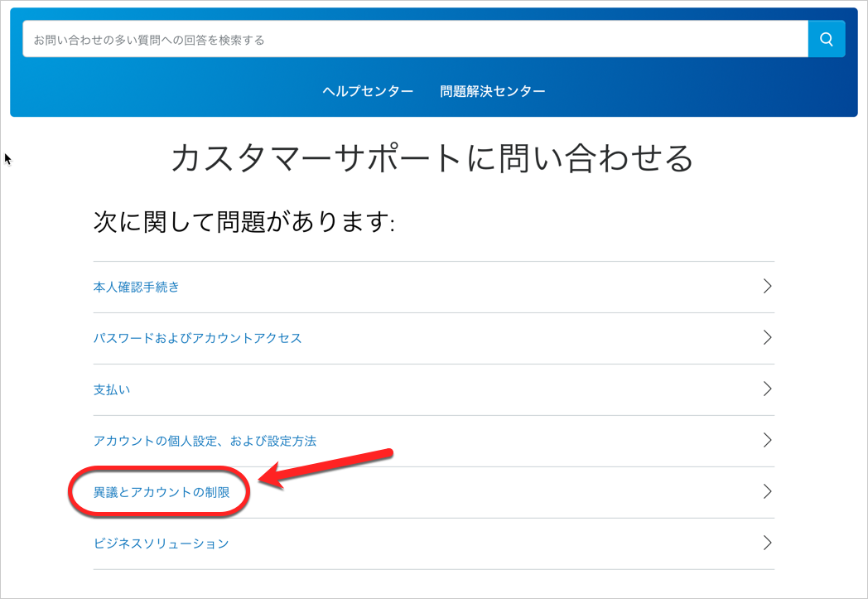
Task: Open the ヘルプセンター tab
Action: click(368, 91)
